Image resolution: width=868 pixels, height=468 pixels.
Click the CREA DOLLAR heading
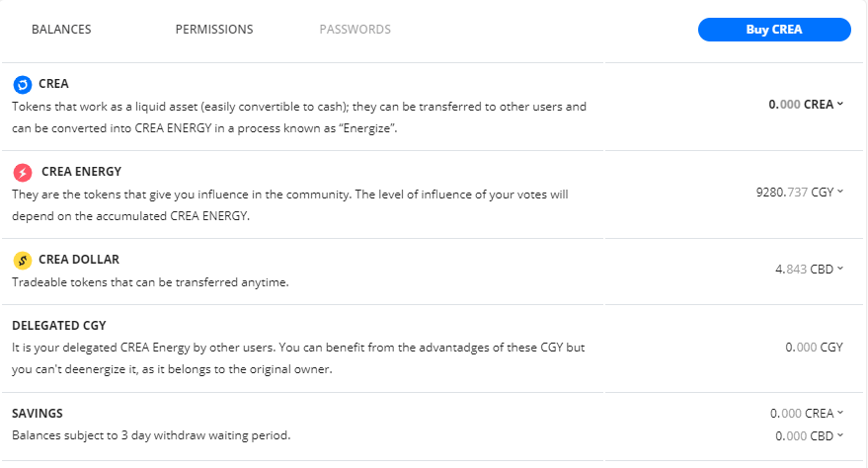79,260
